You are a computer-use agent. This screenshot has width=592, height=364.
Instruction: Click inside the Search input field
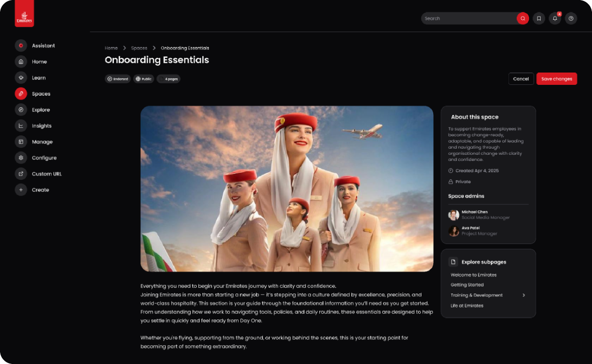[468, 18]
